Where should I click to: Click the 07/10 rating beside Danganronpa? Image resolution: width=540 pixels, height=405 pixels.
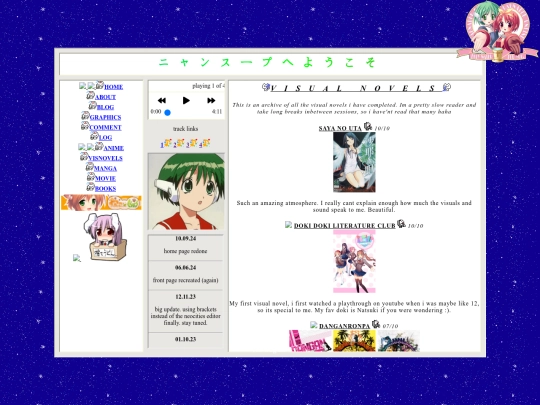point(390,326)
